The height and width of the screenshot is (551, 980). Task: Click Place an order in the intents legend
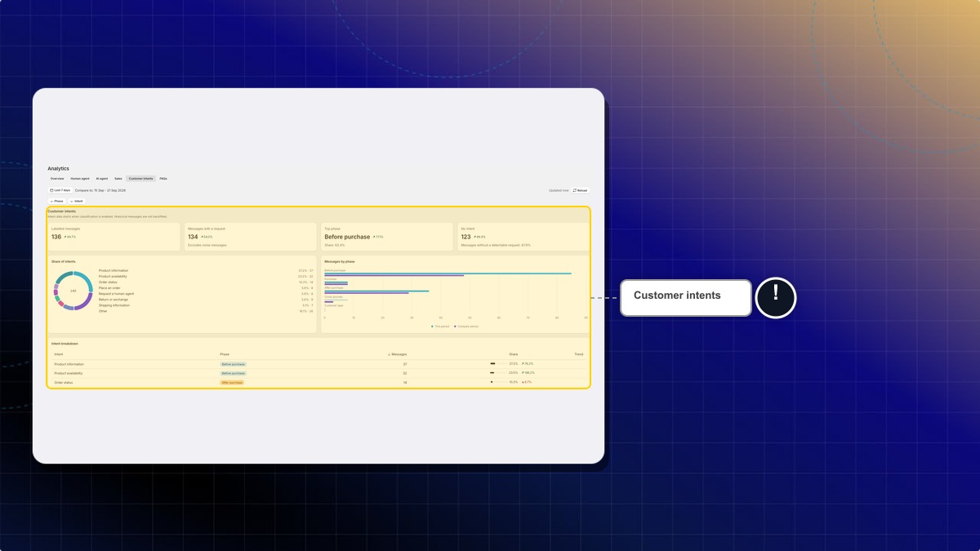pyautogui.click(x=109, y=287)
